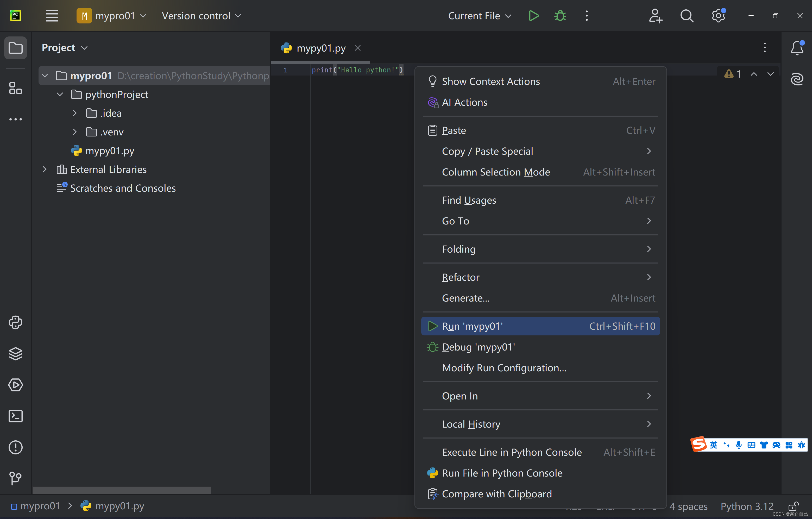Click the green Run button in toolbar
The height and width of the screenshot is (519, 812).
[533, 16]
